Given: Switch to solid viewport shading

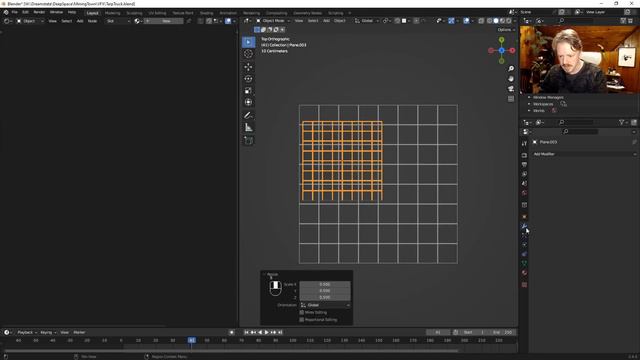Looking at the screenshot, I should [496, 21].
